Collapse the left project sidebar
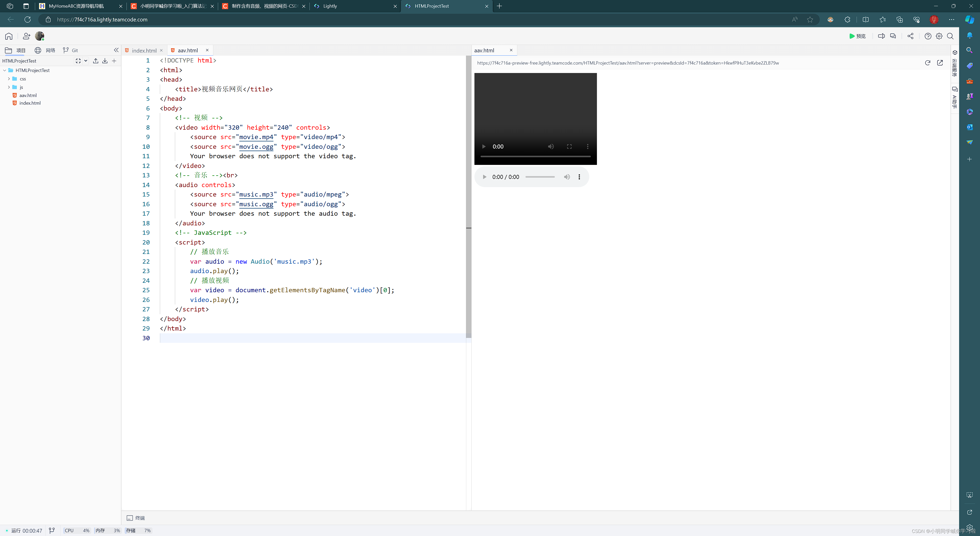 [x=116, y=50]
